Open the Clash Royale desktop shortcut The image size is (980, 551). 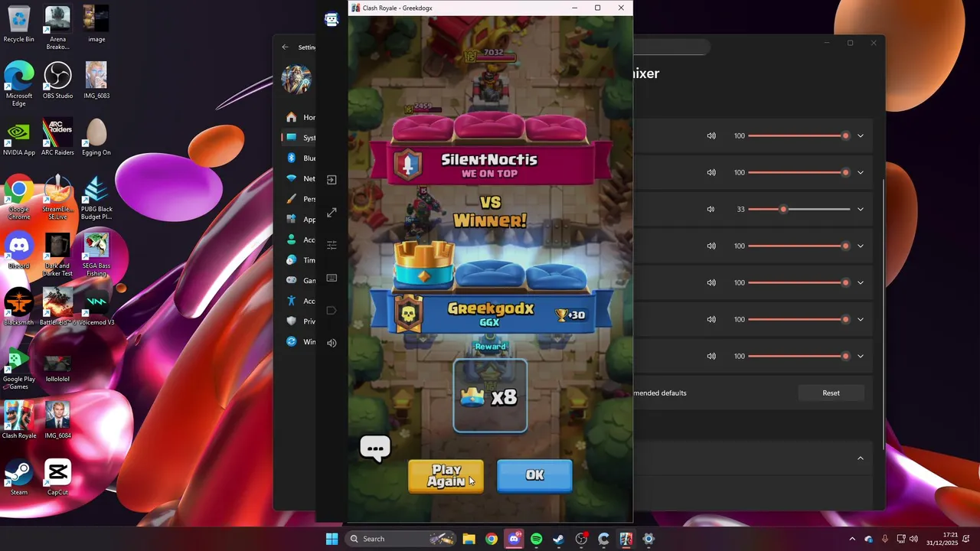tap(18, 420)
